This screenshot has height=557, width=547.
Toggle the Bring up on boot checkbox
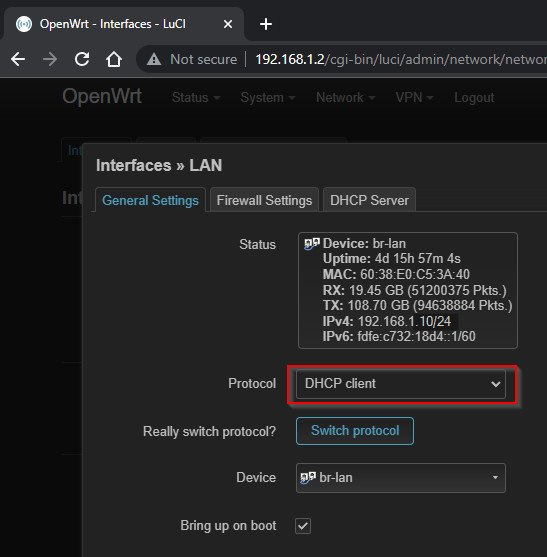click(303, 526)
